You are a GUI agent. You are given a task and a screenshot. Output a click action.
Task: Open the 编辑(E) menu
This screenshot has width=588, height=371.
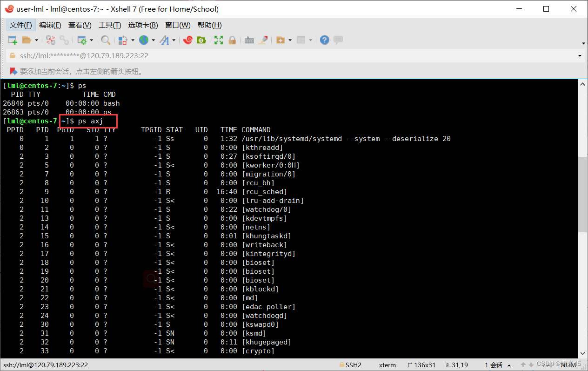[50, 25]
